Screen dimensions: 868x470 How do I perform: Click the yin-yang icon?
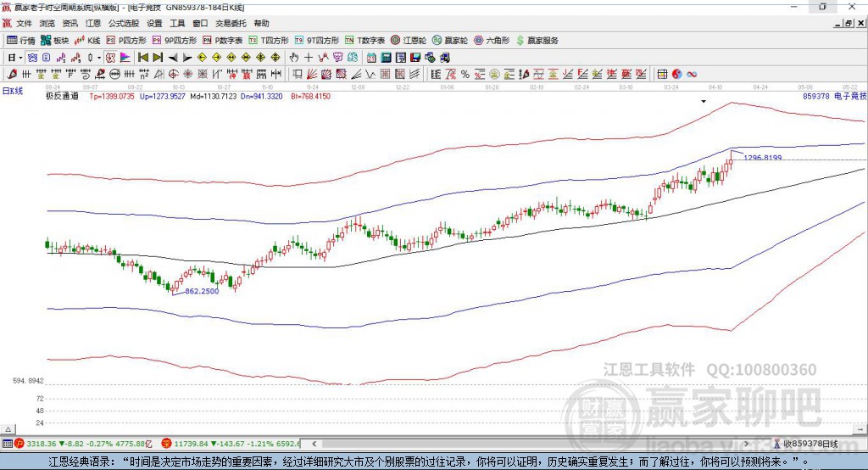click(x=677, y=75)
